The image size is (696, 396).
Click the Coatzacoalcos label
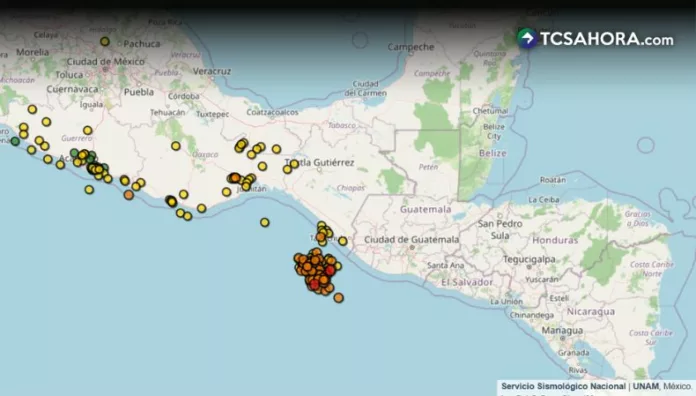point(273,112)
